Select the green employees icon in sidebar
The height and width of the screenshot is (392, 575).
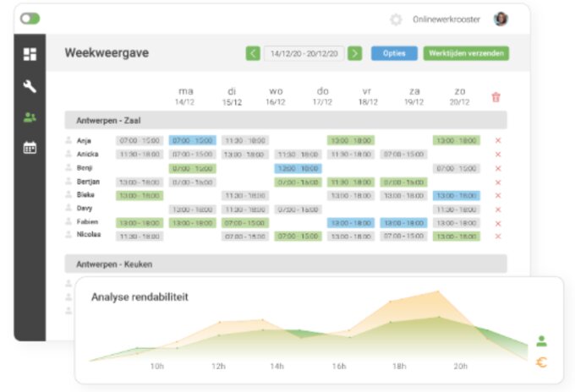[30, 117]
